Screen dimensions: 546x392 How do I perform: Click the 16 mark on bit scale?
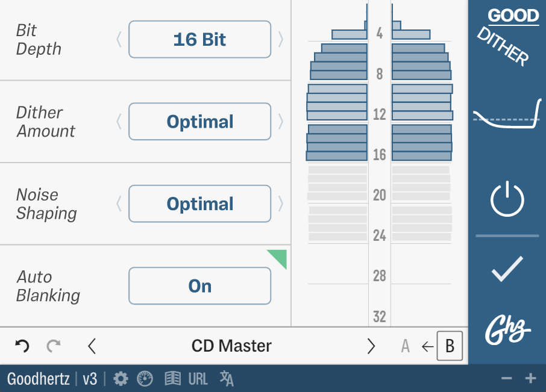[380, 155]
